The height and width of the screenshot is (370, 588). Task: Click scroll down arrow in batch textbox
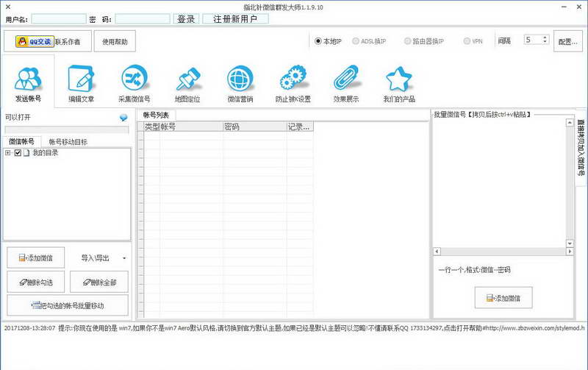pos(570,243)
